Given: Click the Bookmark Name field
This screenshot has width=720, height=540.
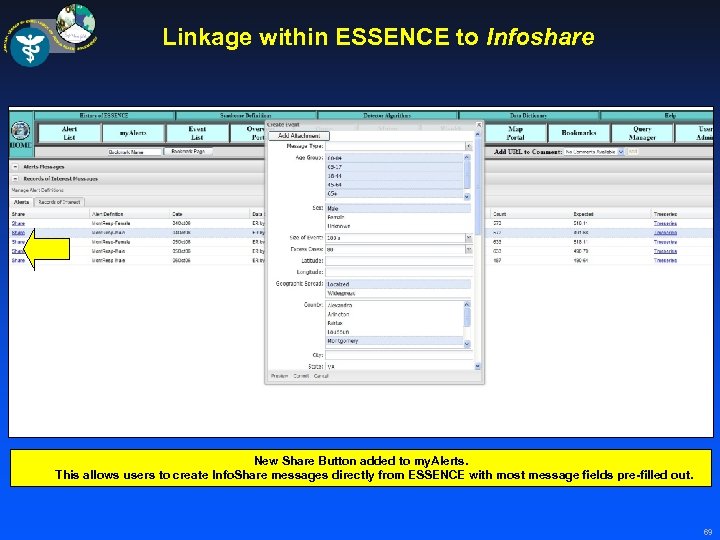Looking at the screenshot, I should pos(135,152).
